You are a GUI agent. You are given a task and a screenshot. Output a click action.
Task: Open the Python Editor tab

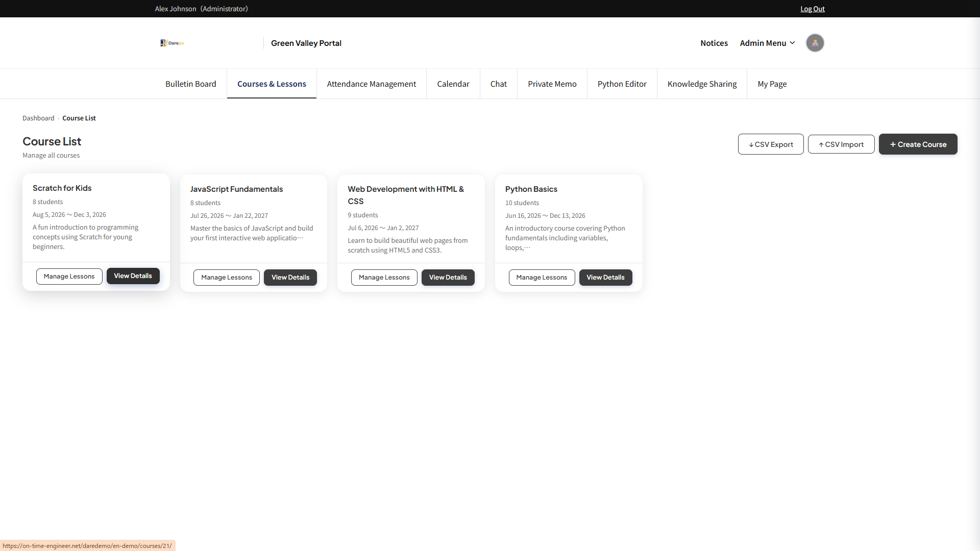click(x=622, y=84)
